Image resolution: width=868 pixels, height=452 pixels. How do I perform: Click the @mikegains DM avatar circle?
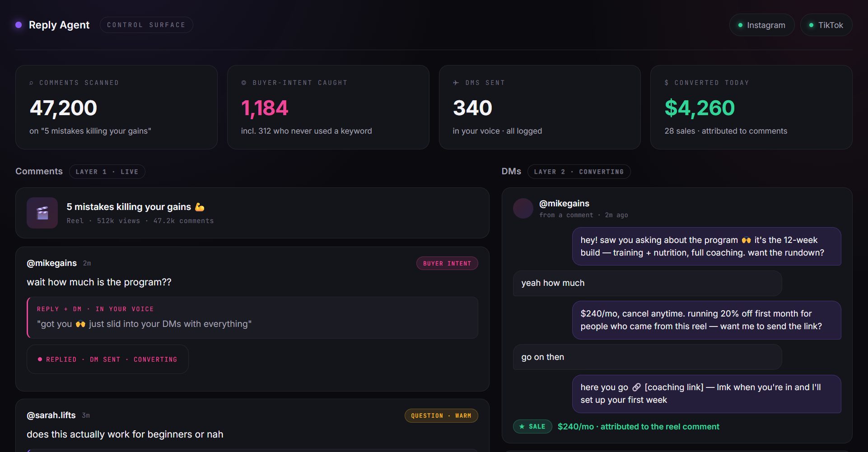tap(523, 209)
